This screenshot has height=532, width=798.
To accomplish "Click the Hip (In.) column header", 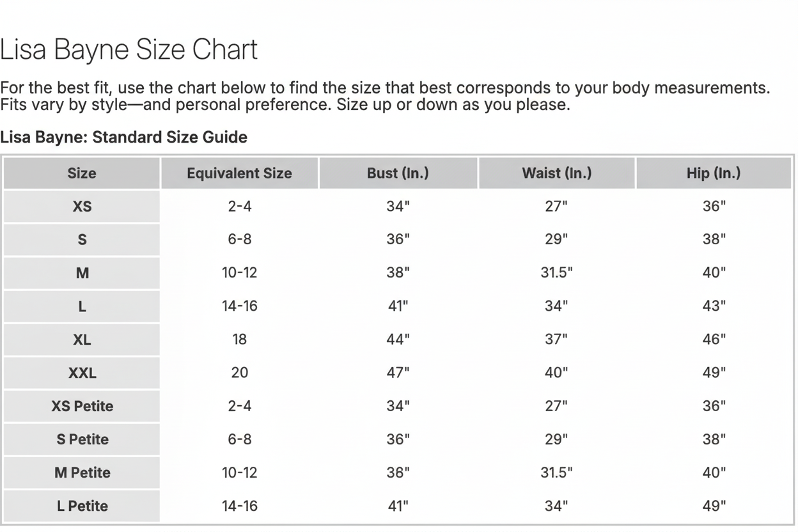I will click(714, 173).
